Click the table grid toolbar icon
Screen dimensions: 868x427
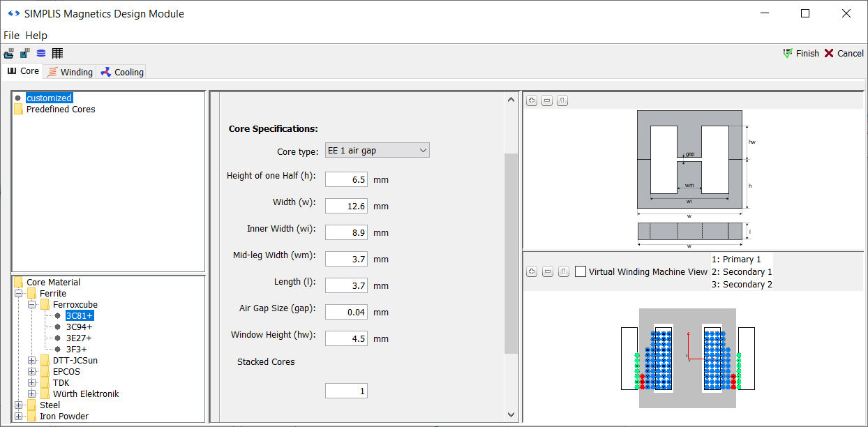[57, 53]
